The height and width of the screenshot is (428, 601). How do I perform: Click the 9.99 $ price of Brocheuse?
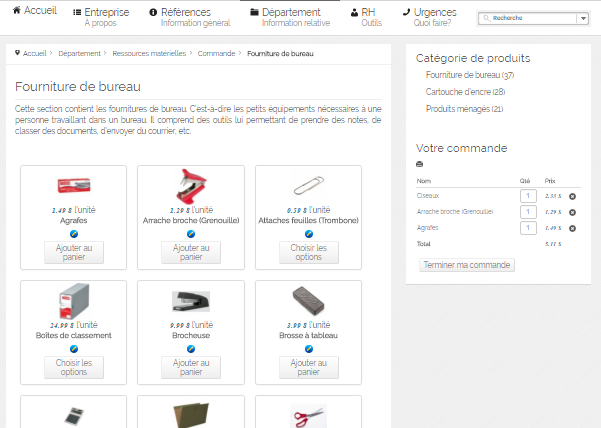pos(180,325)
